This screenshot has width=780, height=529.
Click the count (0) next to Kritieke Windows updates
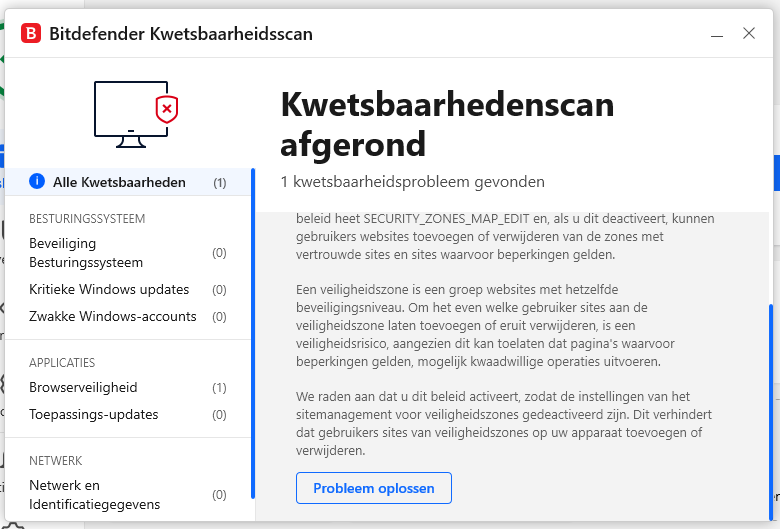219,290
